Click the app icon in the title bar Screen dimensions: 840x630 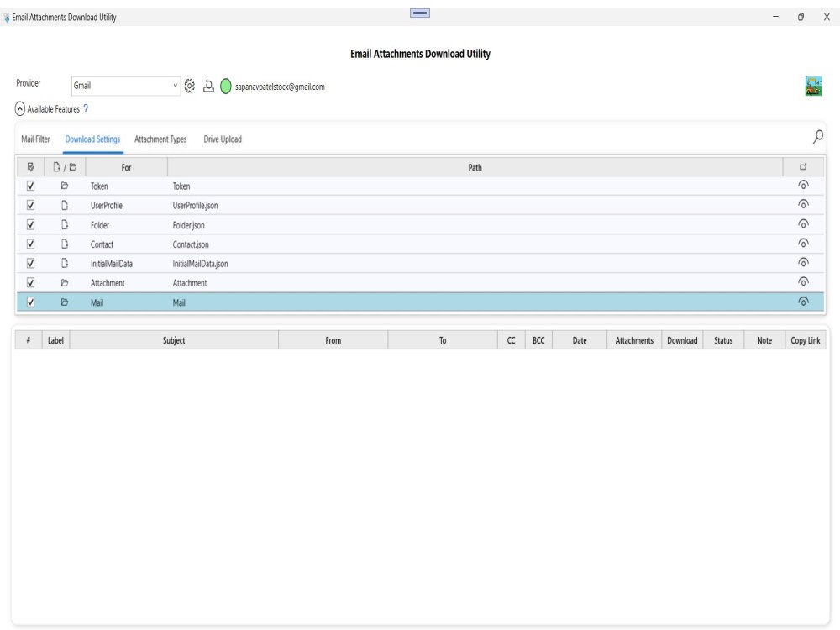[5, 18]
